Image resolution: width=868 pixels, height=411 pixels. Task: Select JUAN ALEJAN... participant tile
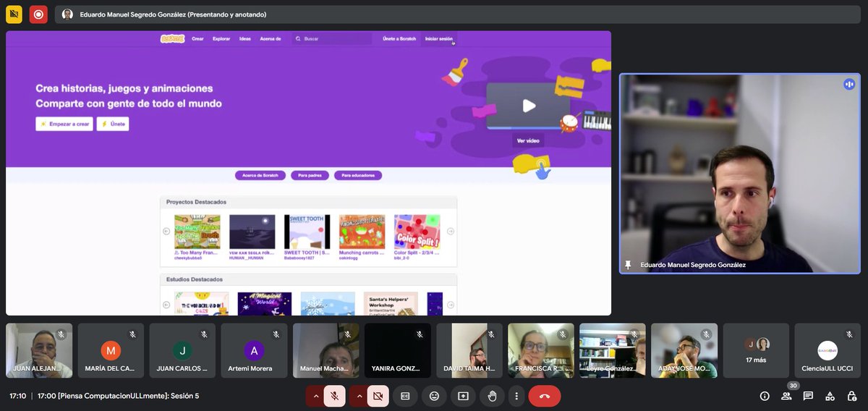click(39, 350)
